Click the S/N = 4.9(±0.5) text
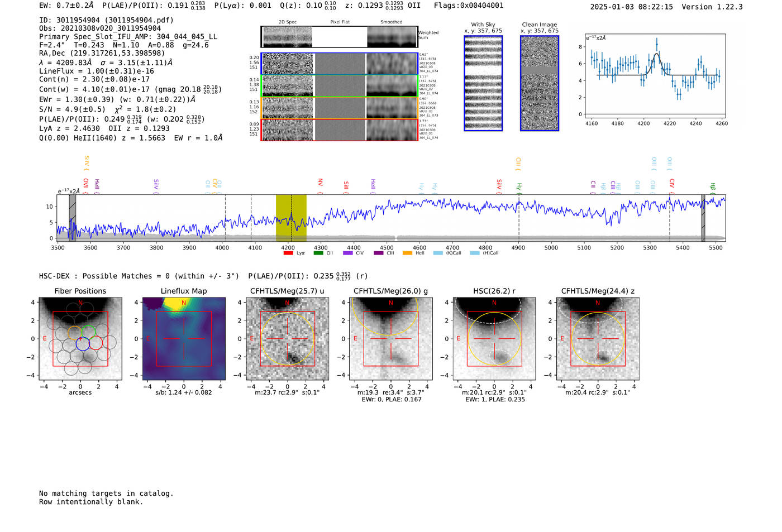The width and height of the screenshot is (782, 532). pyautogui.click(x=72, y=109)
